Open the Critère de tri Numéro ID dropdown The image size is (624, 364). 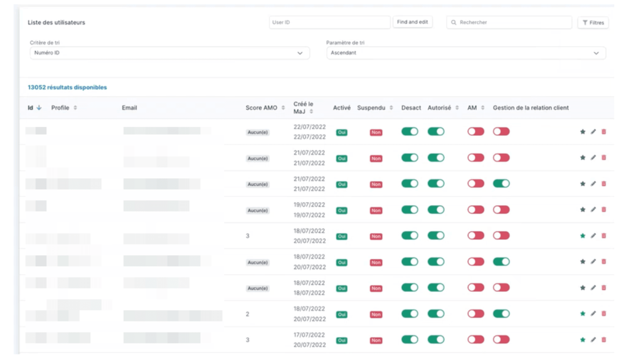tap(170, 53)
